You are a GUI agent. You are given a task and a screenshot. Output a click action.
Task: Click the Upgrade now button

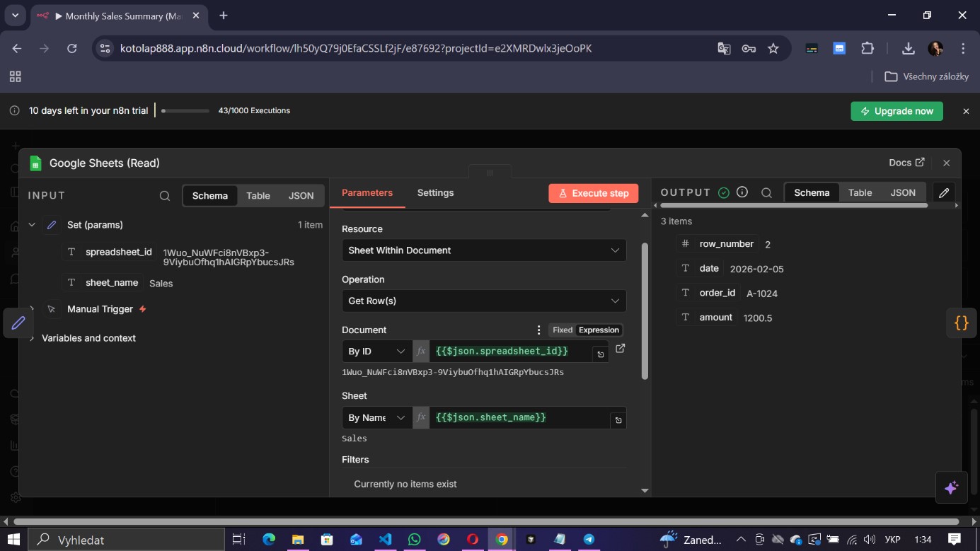[897, 111]
